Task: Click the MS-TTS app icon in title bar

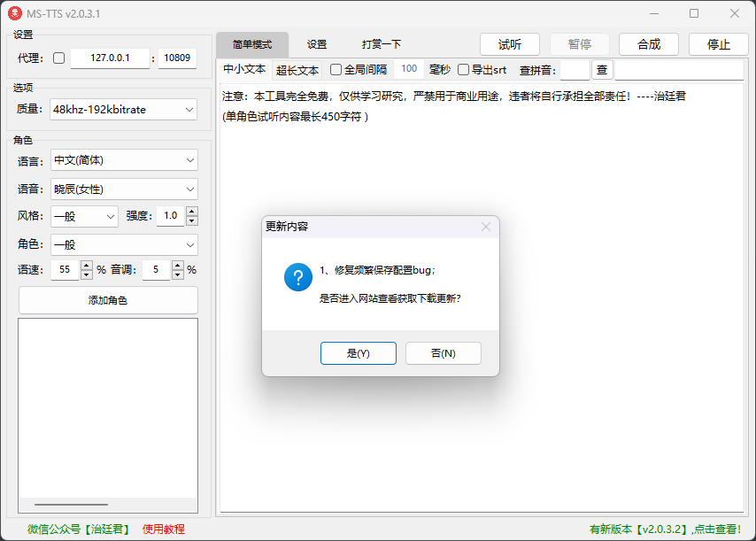Action: (14, 13)
